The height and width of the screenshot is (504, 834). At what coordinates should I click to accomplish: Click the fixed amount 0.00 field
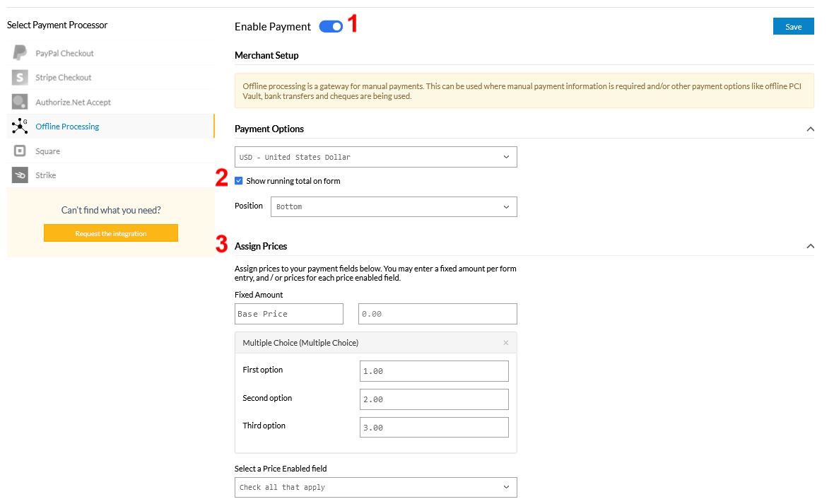437,314
